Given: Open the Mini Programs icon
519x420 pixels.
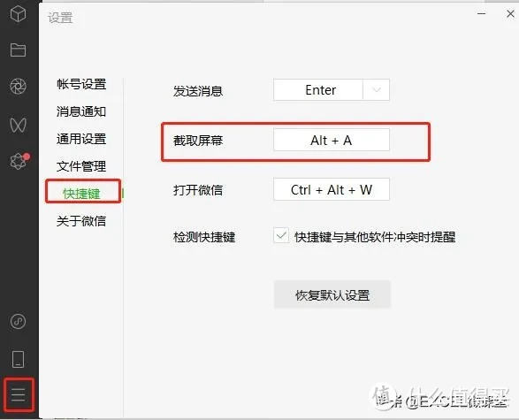Looking at the screenshot, I should (x=18, y=321).
